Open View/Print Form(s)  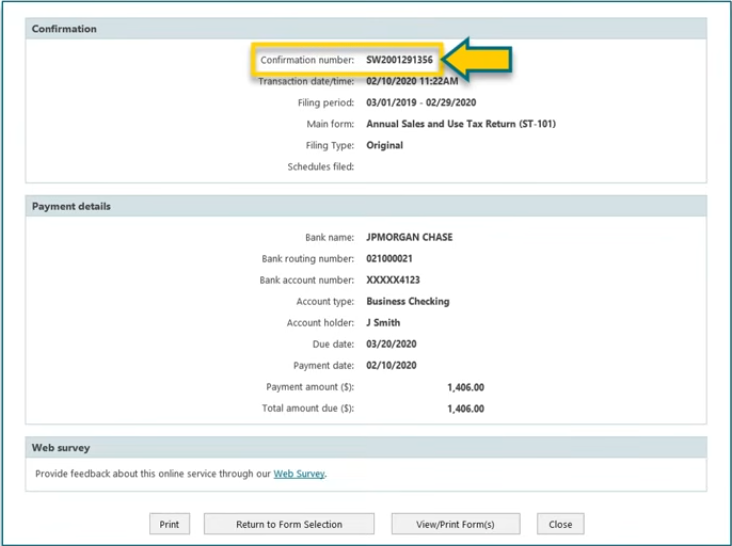pyautogui.click(x=456, y=524)
